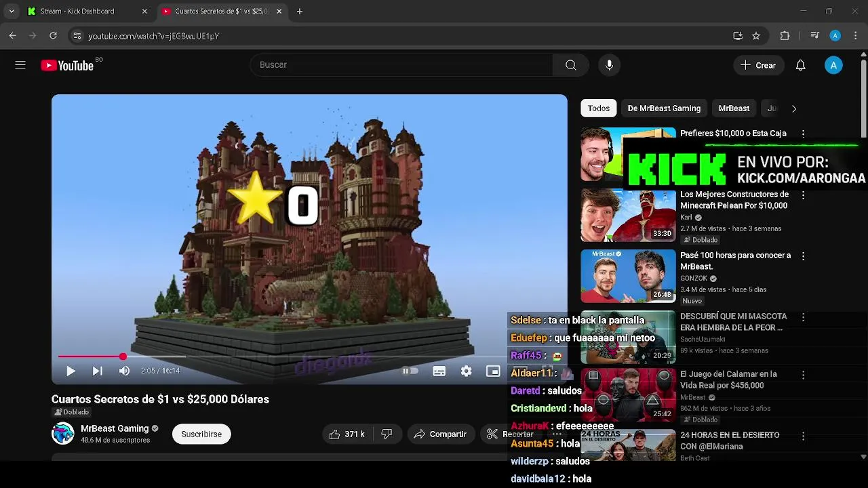
Task: Click the video progress bar scrubber
Action: (x=123, y=357)
